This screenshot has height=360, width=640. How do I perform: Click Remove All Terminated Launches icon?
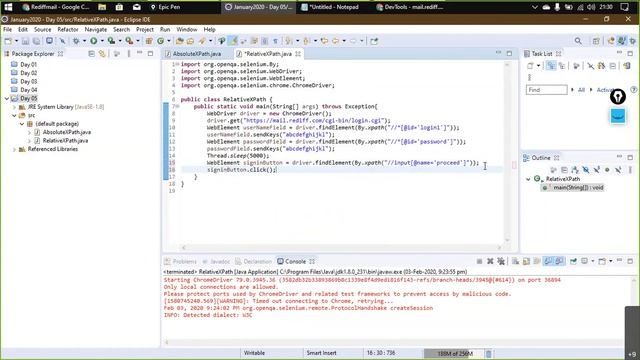coord(501,261)
